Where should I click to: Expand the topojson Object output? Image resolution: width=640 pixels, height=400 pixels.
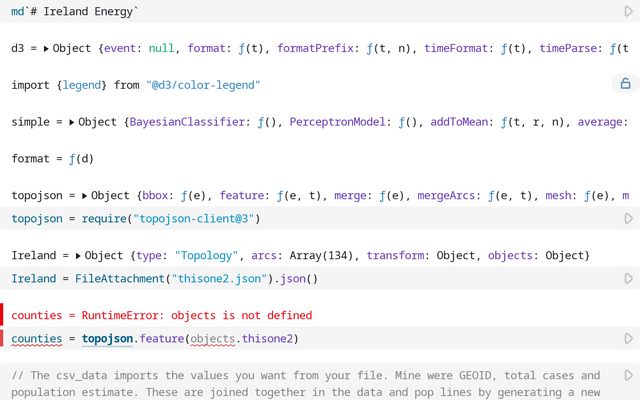click(x=84, y=195)
